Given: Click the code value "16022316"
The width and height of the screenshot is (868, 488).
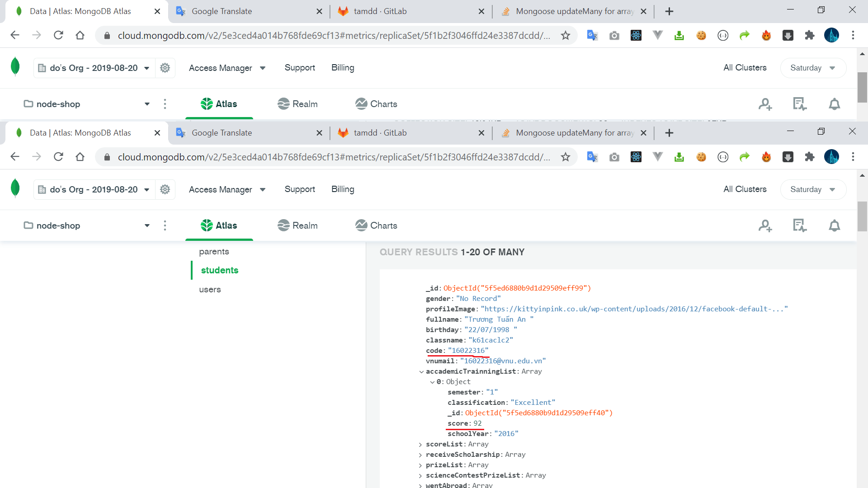Looking at the screenshot, I should coord(468,351).
